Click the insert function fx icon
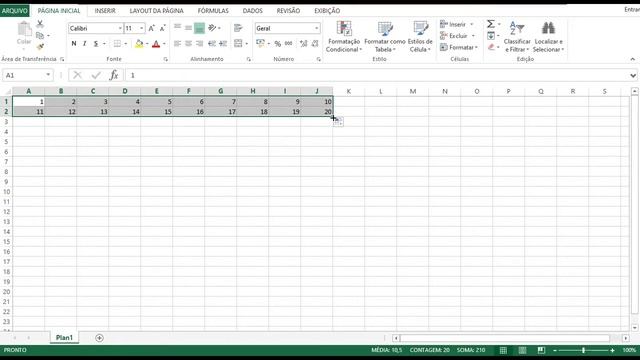The image size is (640, 360). 114,75
